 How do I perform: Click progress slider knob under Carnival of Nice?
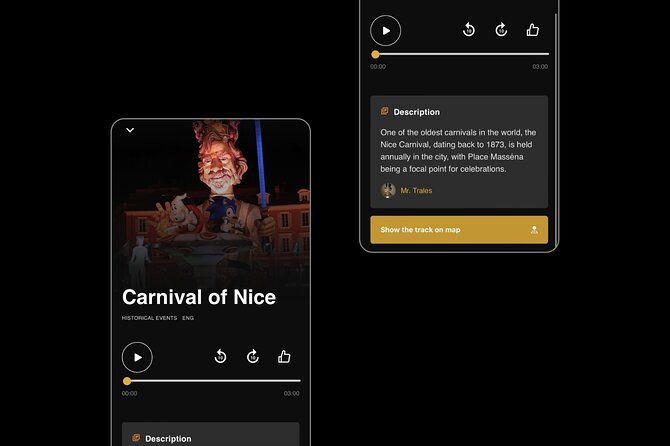click(127, 381)
